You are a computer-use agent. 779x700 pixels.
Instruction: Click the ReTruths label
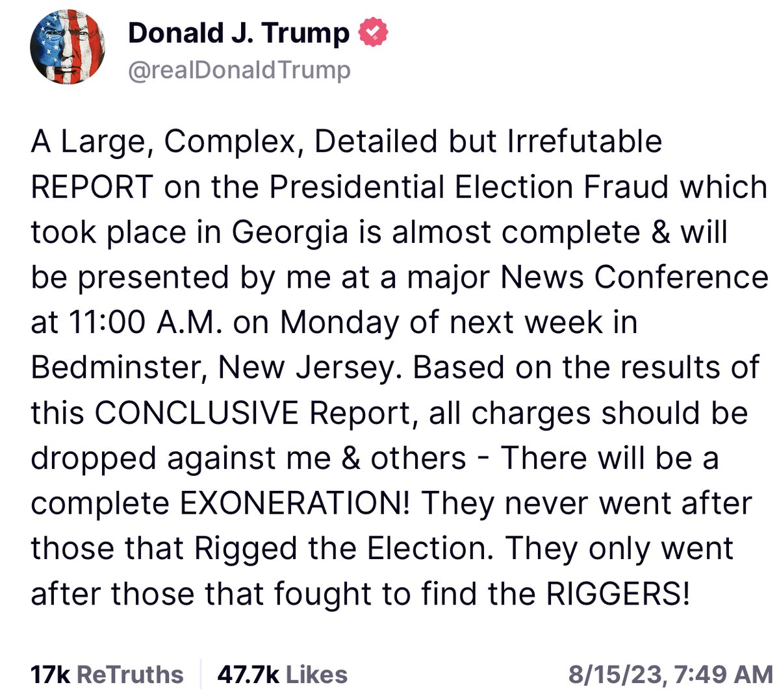coord(130,674)
